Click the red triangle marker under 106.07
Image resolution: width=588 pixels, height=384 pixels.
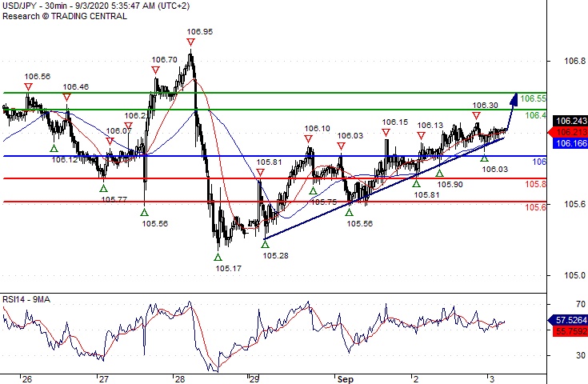110,142
